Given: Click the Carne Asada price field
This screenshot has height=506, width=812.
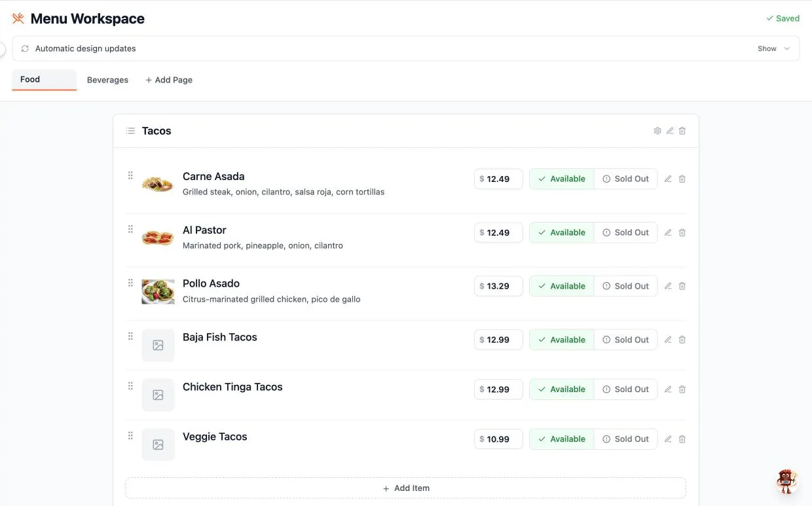Looking at the screenshot, I should coord(498,179).
